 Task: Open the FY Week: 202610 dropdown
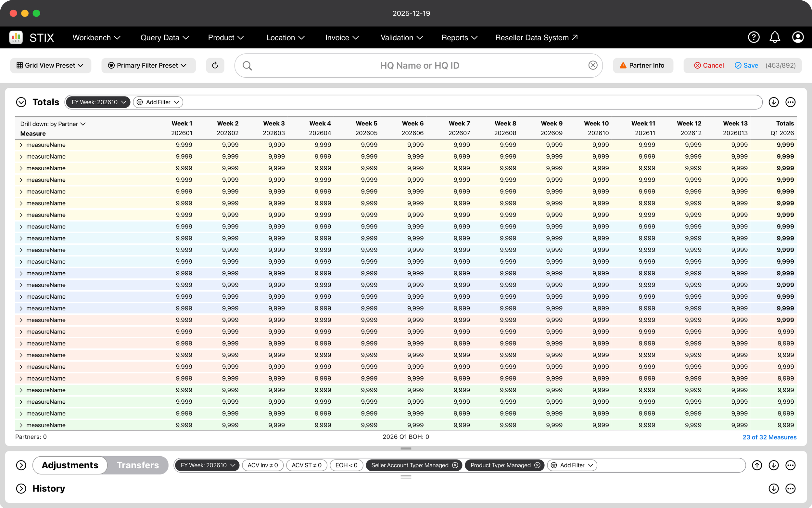98,102
